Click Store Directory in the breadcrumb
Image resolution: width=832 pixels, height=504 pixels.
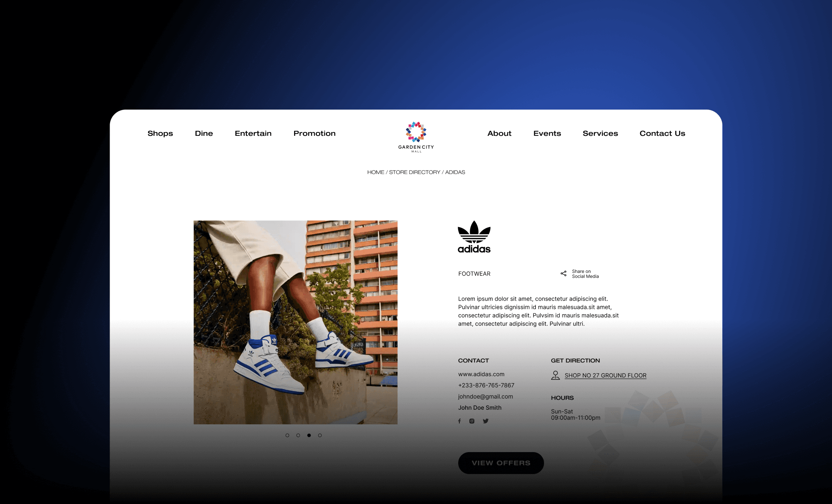[x=415, y=172]
